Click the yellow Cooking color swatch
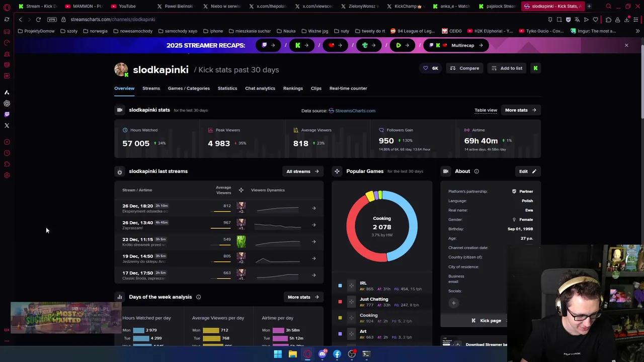Screen dimensions: 644x362 (340, 318)
